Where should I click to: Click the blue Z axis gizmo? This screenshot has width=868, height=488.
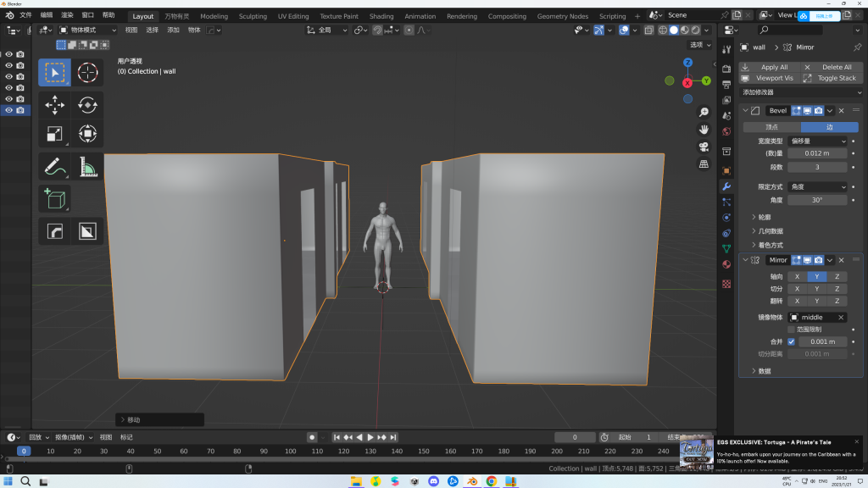coord(687,63)
